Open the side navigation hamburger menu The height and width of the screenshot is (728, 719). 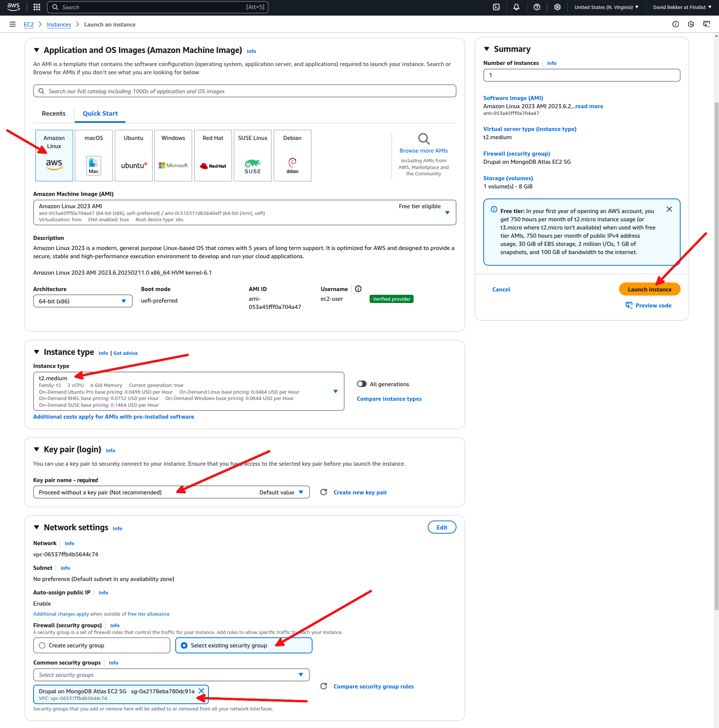[x=12, y=25]
